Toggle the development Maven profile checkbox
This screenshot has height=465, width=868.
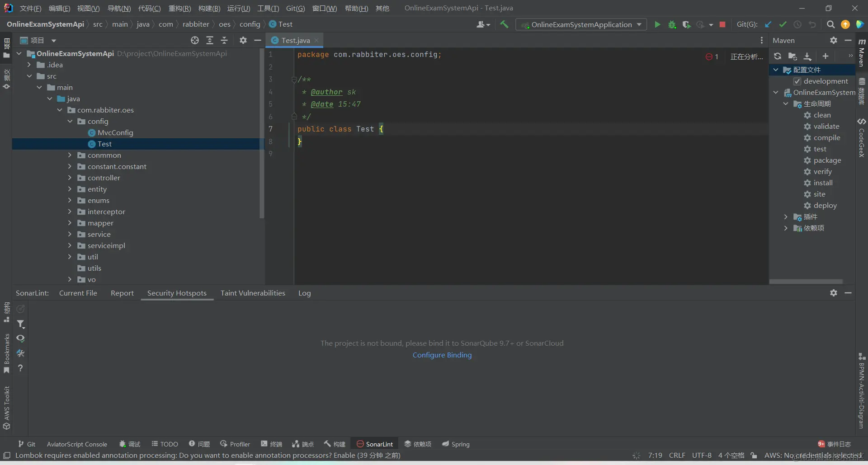point(797,81)
